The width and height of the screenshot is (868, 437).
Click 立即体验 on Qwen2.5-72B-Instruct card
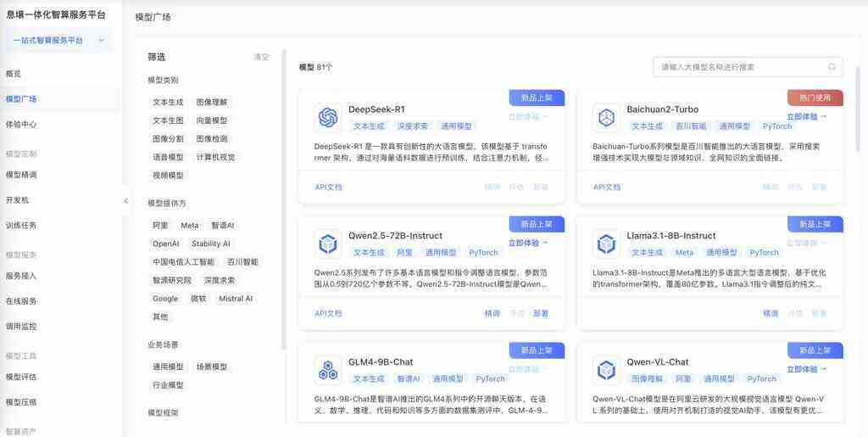[x=528, y=244]
